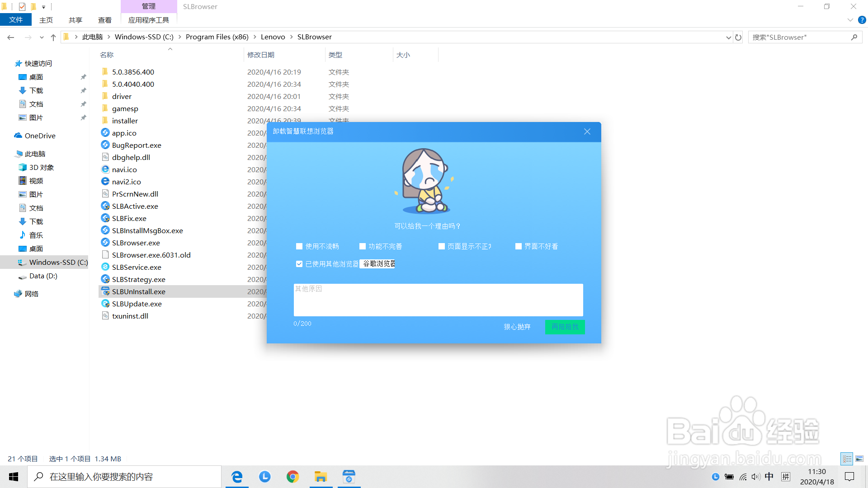
Task: Expand the address bar history dropdown
Action: point(728,37)
